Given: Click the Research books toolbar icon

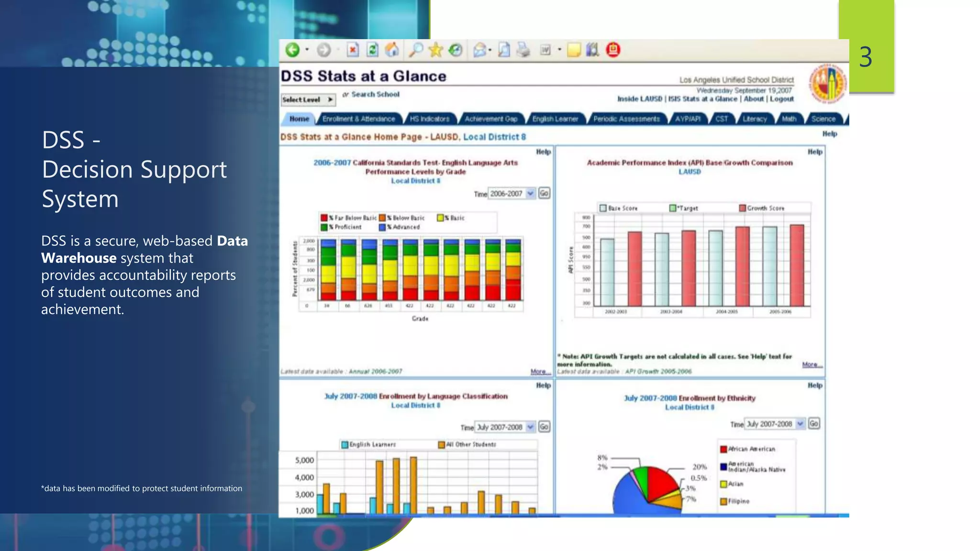Looking at the screenshot, I should pos(592,50).
